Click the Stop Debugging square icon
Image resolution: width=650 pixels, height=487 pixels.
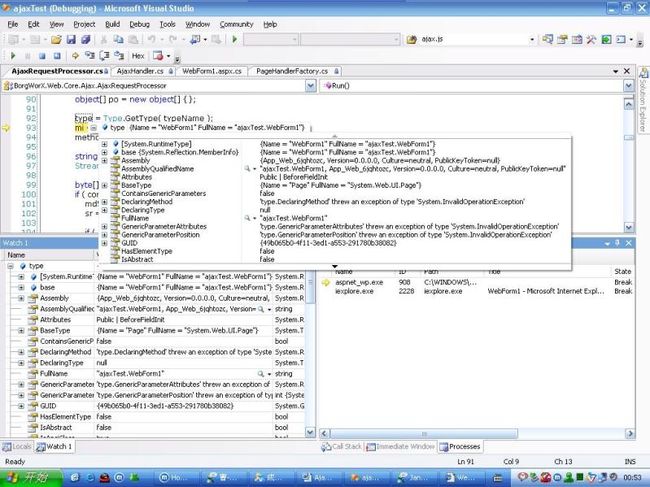(42, 56)
